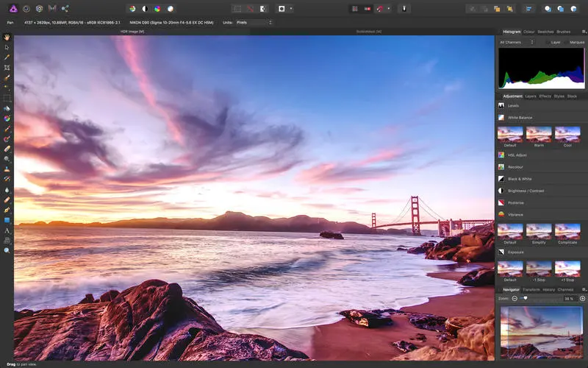Screen dimensions: 588x368
Task: Toggle the quick mask toolbar button
Action: pos(282,9)
